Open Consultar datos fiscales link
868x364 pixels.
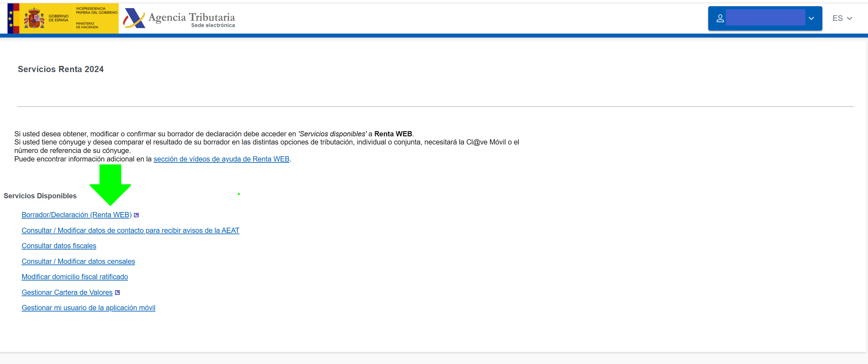(59, 246)
